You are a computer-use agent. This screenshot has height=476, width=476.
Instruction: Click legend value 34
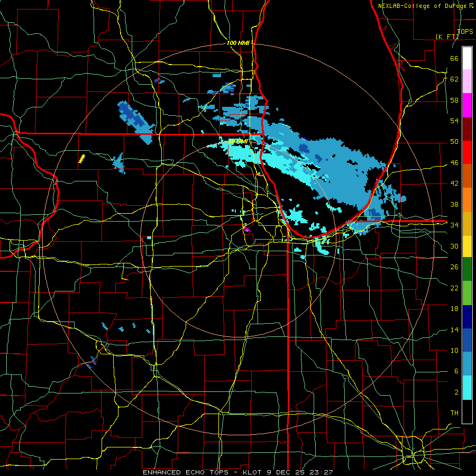(x=454, y=225)
